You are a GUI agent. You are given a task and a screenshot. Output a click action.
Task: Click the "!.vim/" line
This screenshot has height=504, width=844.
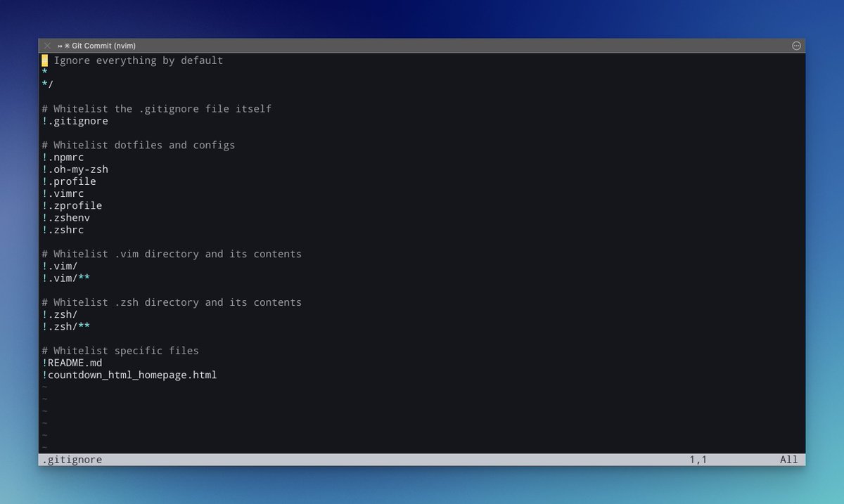pos(60,266)
